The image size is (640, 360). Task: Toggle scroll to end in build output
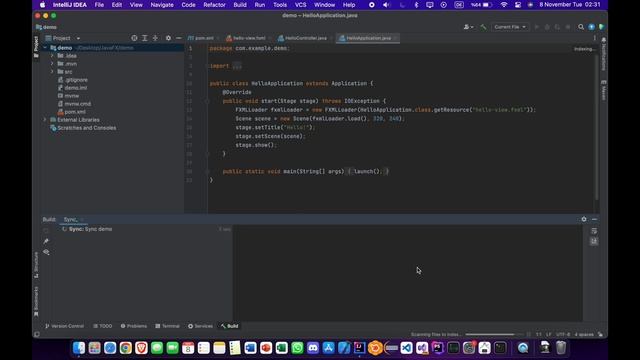pyautogui.click(x=594, y=241)
